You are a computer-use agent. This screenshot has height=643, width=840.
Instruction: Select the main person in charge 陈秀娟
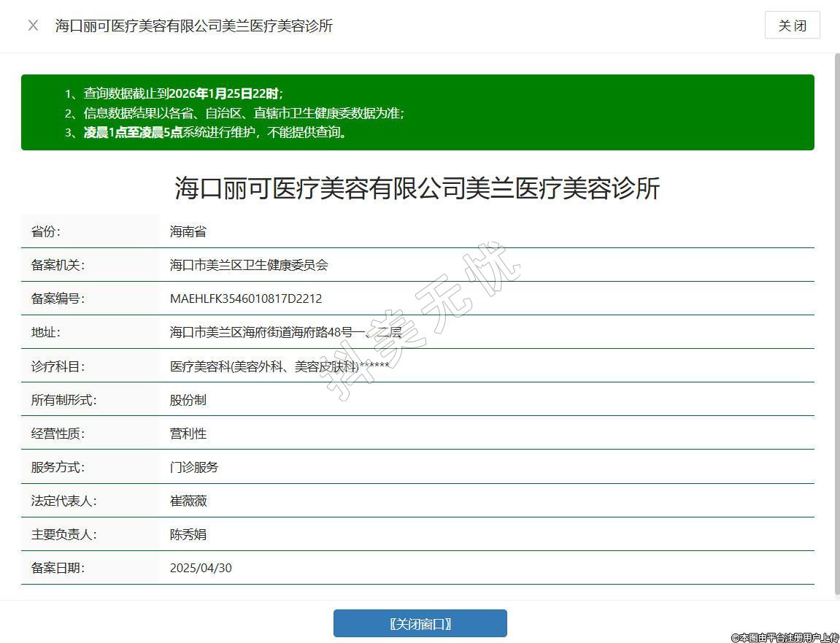click(x=188, y=534)
